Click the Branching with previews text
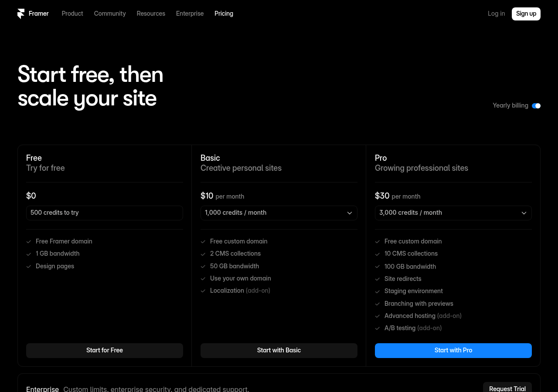Screen dimensions: 558x392 pyautogui.click(x=419, y=304)
